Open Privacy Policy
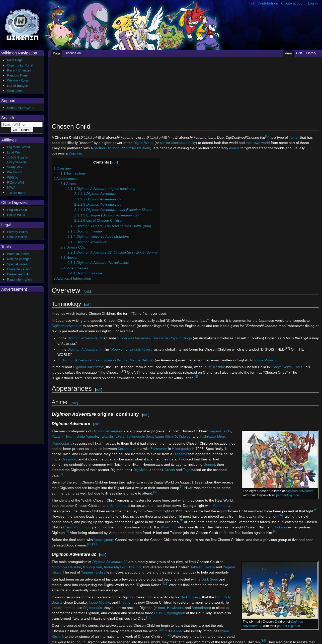The width and height of the screenshot is (322, 644). (x=18, y=232)
